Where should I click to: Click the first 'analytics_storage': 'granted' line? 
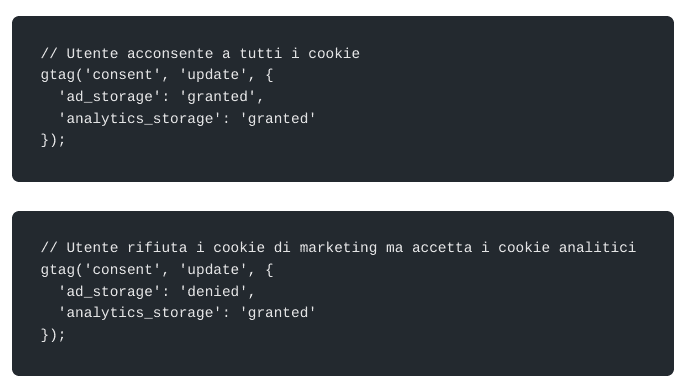click(186, 119)
